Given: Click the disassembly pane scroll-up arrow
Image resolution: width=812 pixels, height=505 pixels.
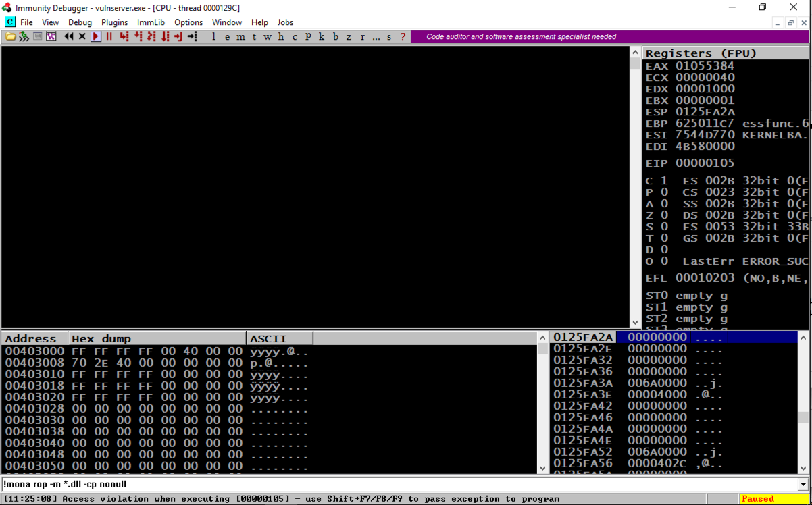Looking at the screenshot, I should pos(635,52).
